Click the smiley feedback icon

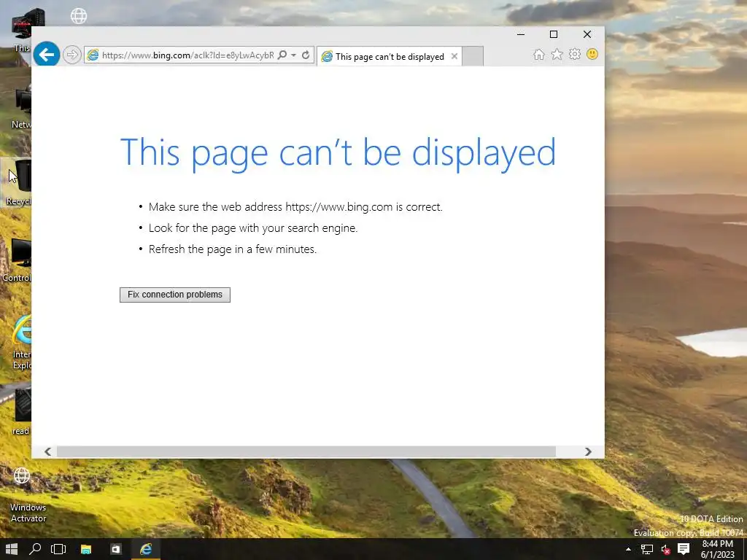pyautogui.click(x=592, y=54)
